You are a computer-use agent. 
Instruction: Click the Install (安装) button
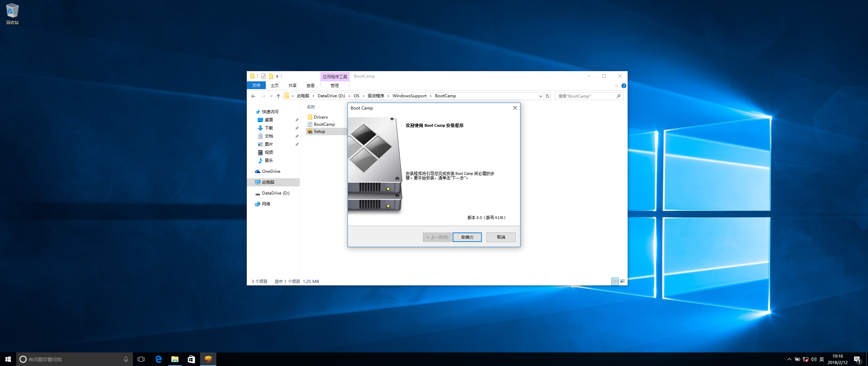click(x=467, y=237)
